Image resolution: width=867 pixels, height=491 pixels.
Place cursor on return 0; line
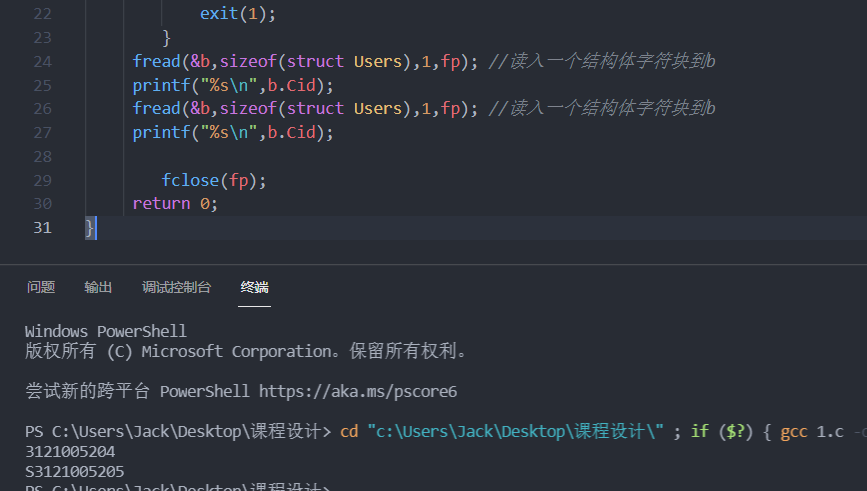(x=174, y=203)
